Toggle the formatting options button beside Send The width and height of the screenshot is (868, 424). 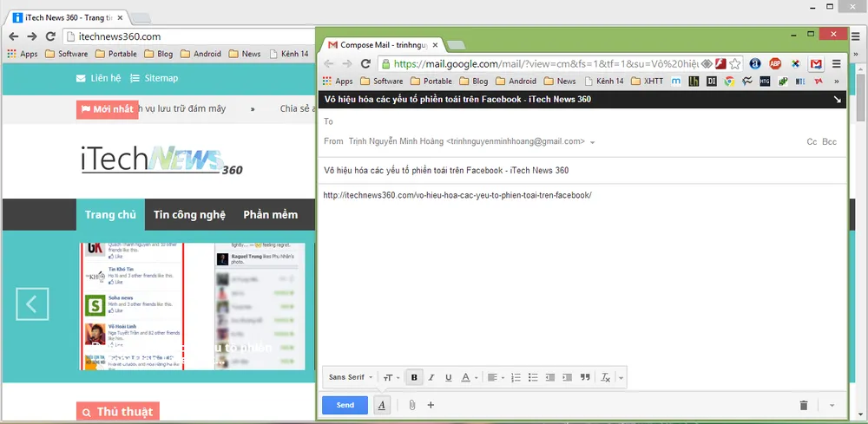pos(381,405)
